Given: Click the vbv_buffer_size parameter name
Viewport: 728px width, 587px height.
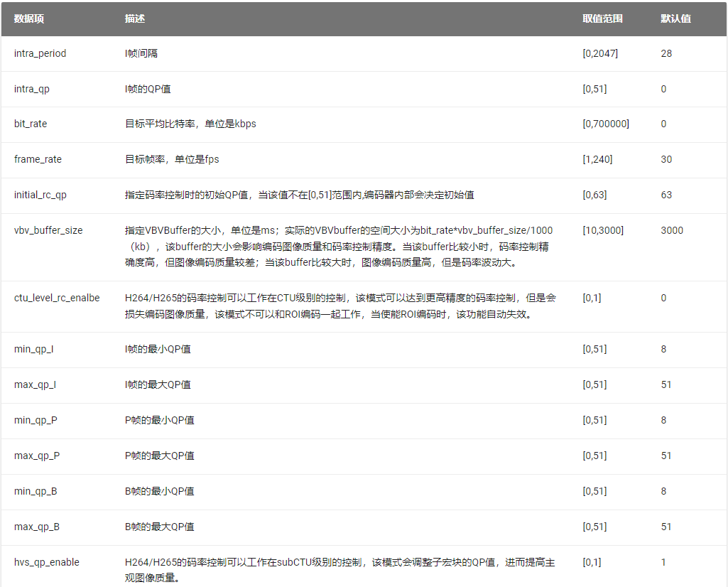Looking at the screenshot, I should click(48, 231).
